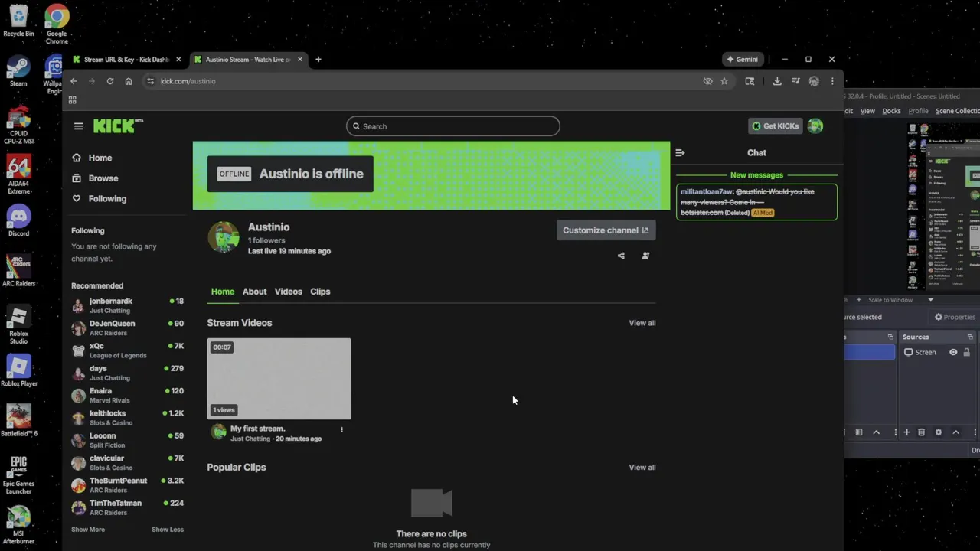Click OBS Properties button
The width and height of the screenshot is (980, 551).
[955, 317]
